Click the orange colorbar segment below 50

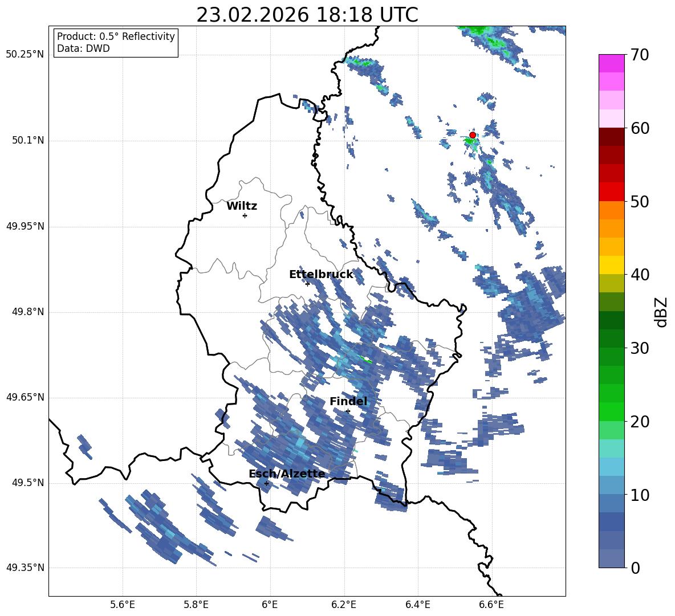pyautogui.click(x=611, y=210)
